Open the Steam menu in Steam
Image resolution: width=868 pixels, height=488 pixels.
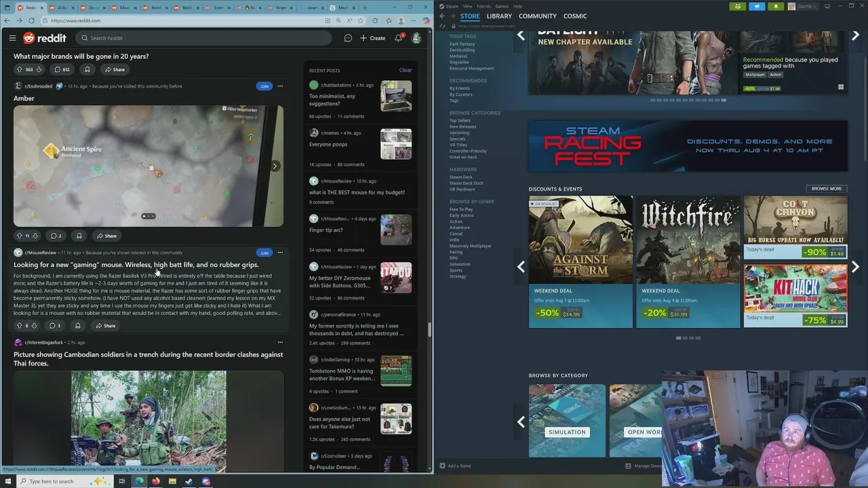tap(448, 6)
